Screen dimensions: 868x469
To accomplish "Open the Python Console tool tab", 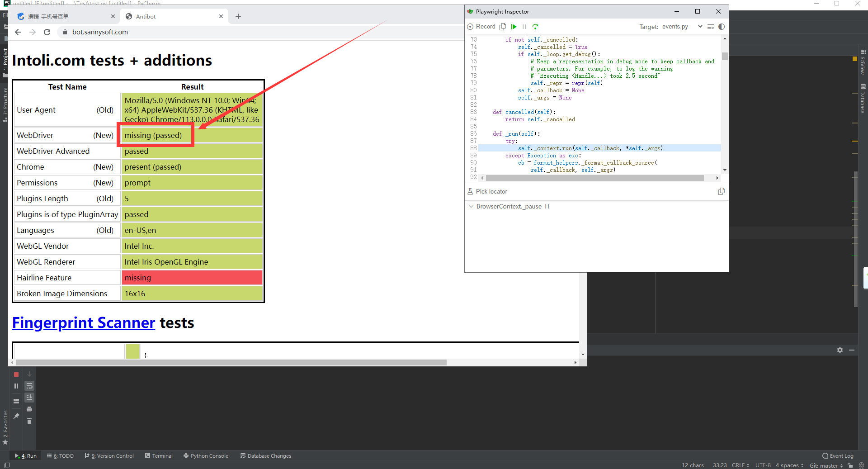I will click(206, 456).
